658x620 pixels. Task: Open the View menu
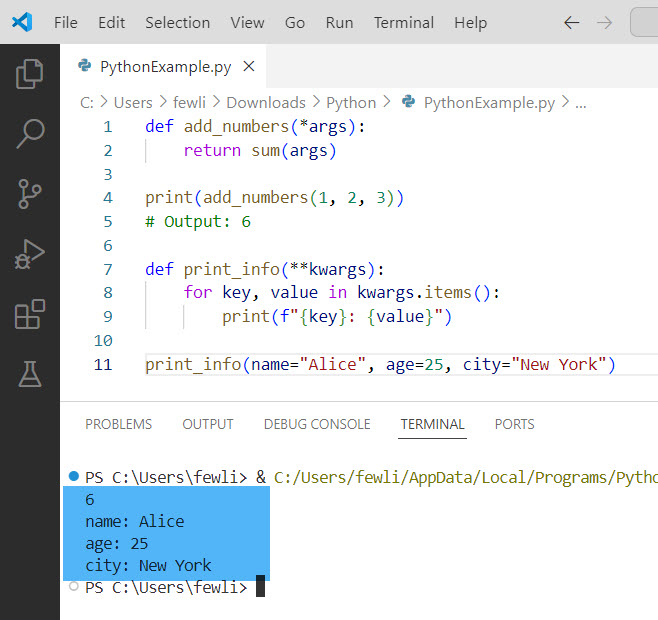[247, 23]
